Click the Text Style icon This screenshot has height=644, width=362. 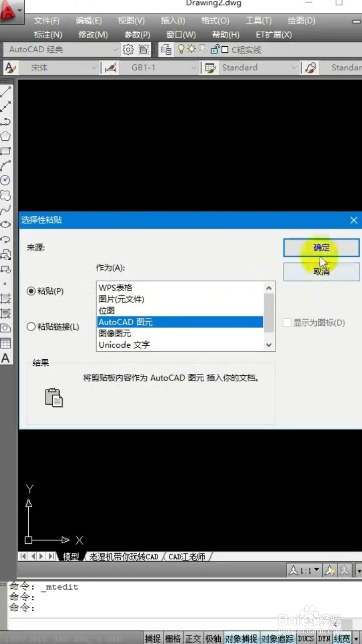(x=10, y=67)
